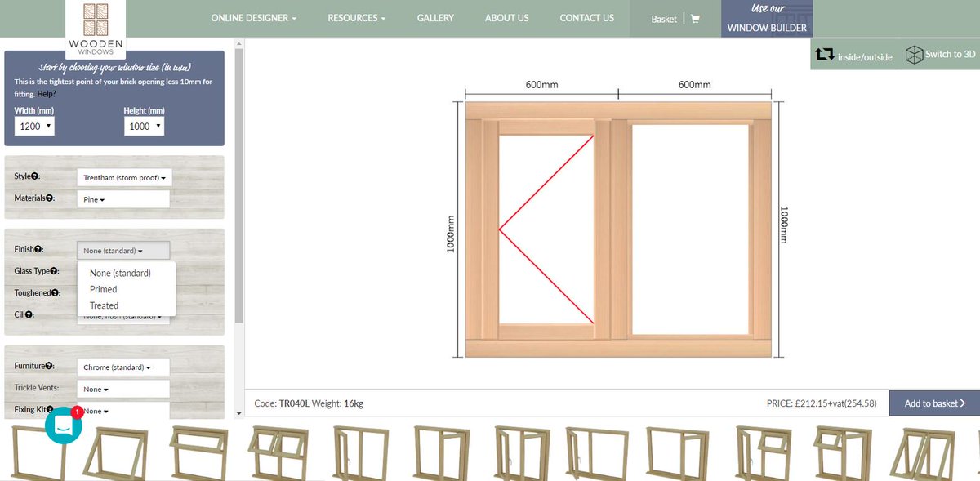Open the Cill help question-mark icon
The image size is (980, 481).
30,314
